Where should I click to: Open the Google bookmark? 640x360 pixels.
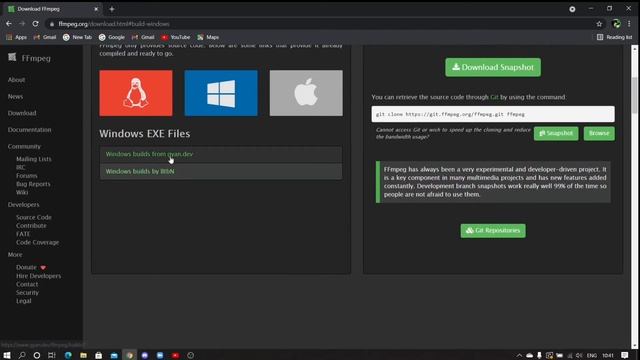click(x=111, y=37)
